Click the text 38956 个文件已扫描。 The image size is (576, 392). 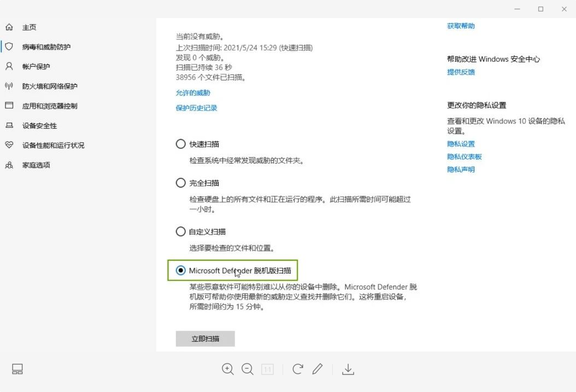(211, 77)
